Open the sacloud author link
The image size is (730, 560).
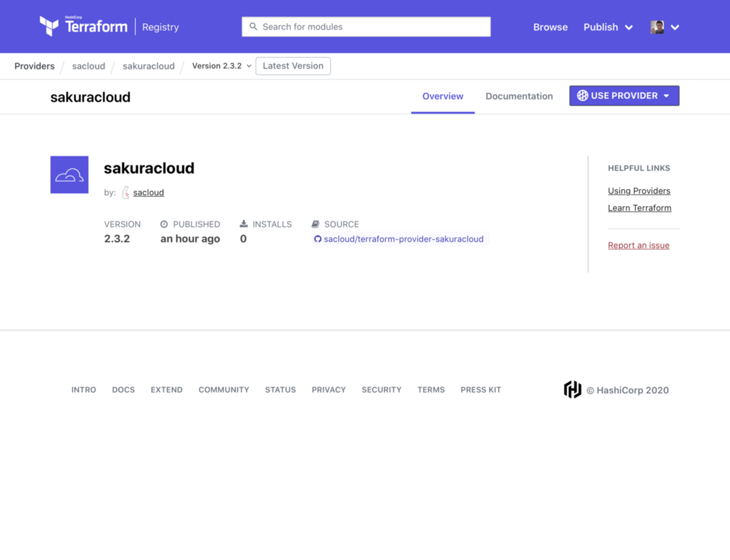pos(148,193)
